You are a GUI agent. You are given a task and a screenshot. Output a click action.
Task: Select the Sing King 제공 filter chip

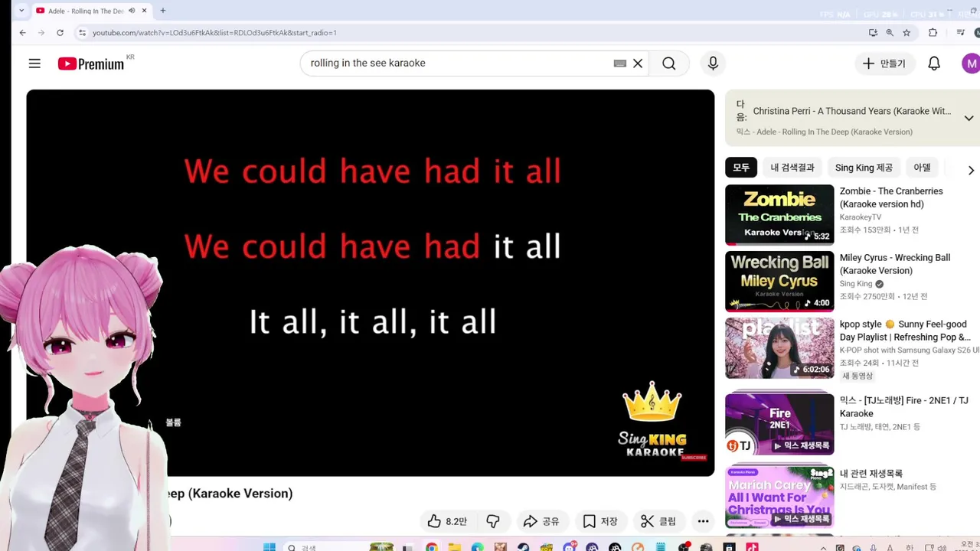(x=864, y=168)
